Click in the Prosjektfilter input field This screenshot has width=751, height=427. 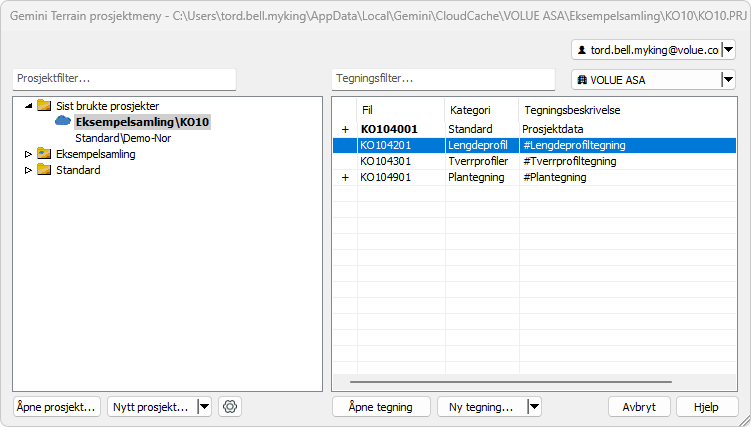[124, 78]
